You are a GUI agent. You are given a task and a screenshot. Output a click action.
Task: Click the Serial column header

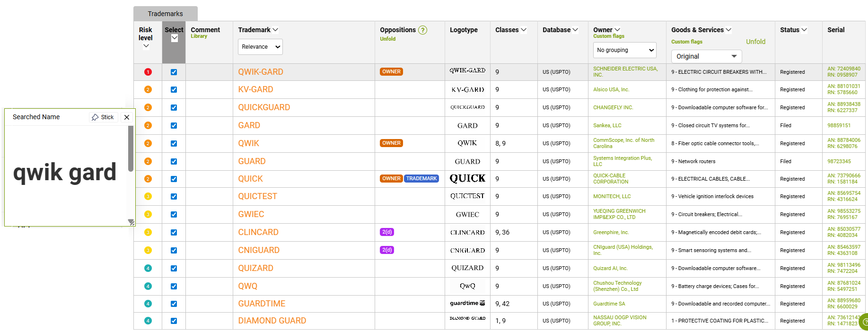click(x=835, y=30)
